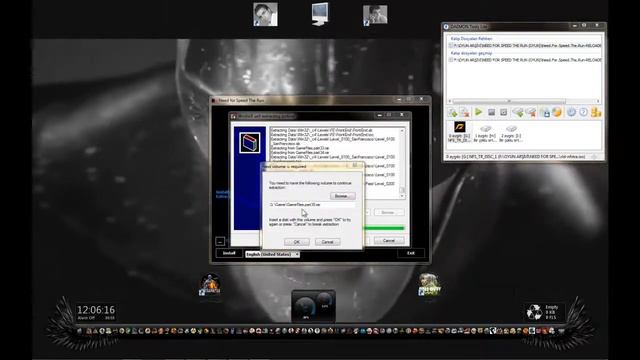Click Browse in the Next volume dialog
Screen dimensions: 640x360
tap(342, 196)
